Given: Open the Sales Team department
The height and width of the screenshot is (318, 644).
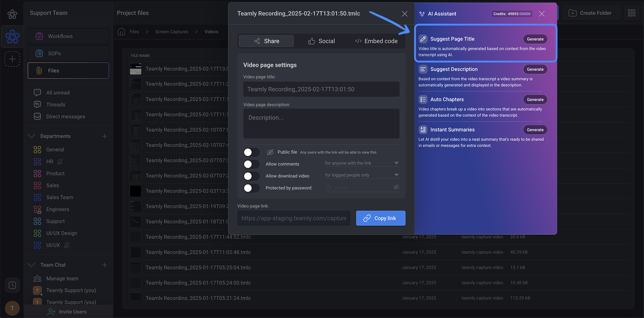Looking at the screenshot, I should 59,197.
